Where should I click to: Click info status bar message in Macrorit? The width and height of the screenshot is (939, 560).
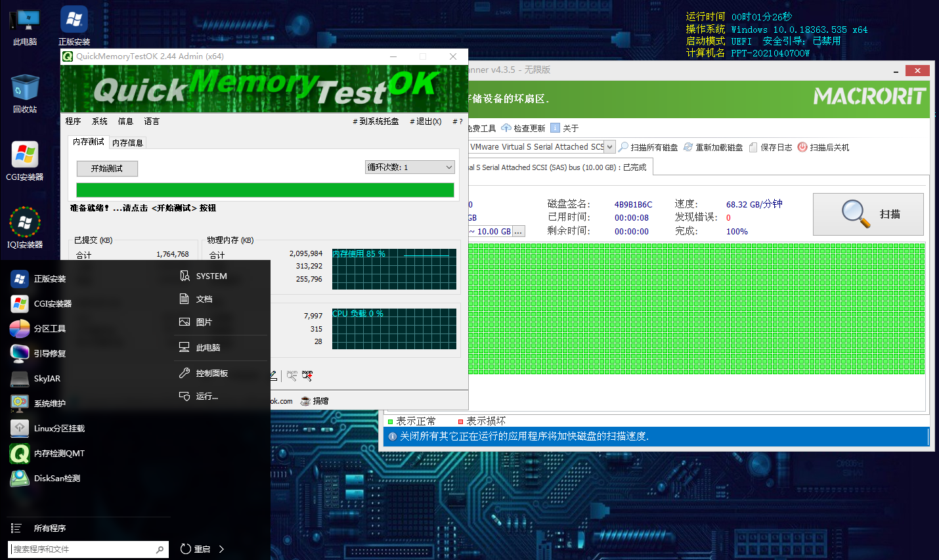point(655,436)
